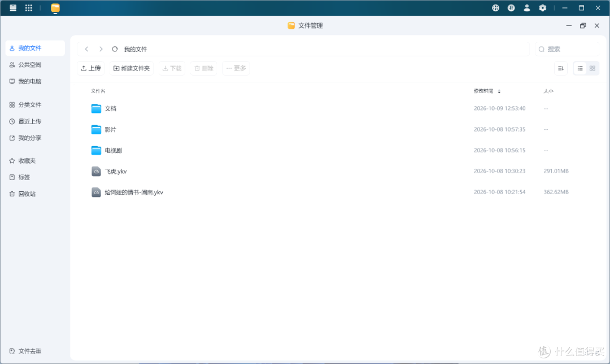Select the yellow file manager taskbar icon

point(55,8)
